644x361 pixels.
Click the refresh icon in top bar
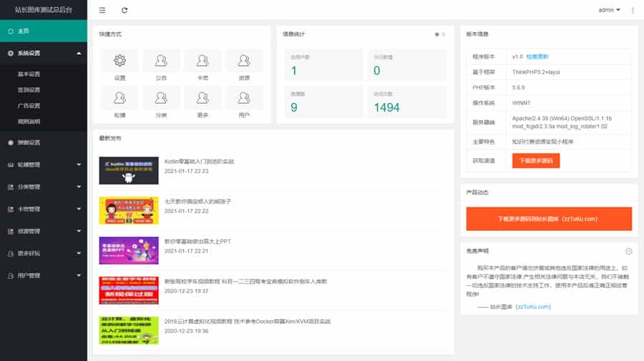click(125, 10)
